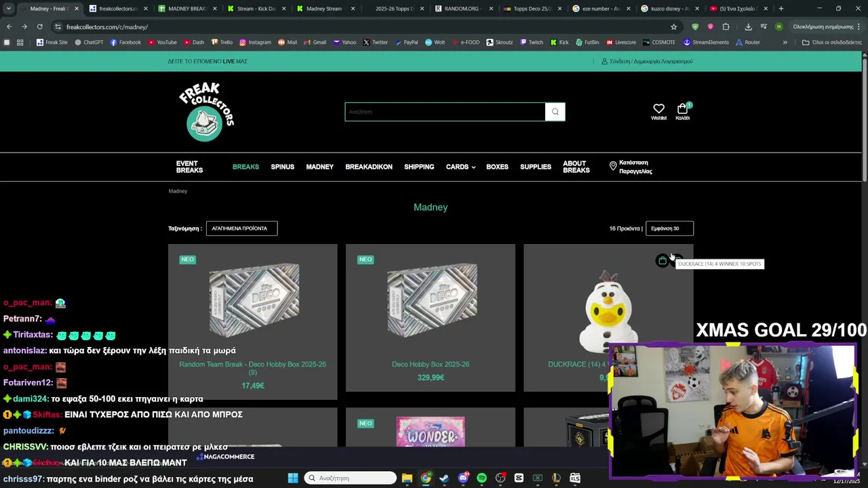This screenshot has width=868, height=488.
Task: Open the Livescore bookmark
Action: coord(621,42)
